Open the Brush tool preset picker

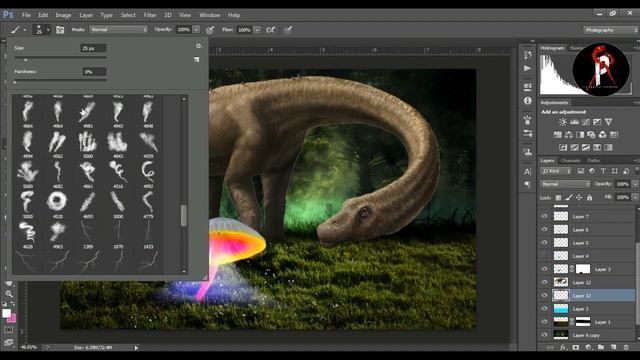[x=18, y=30]
